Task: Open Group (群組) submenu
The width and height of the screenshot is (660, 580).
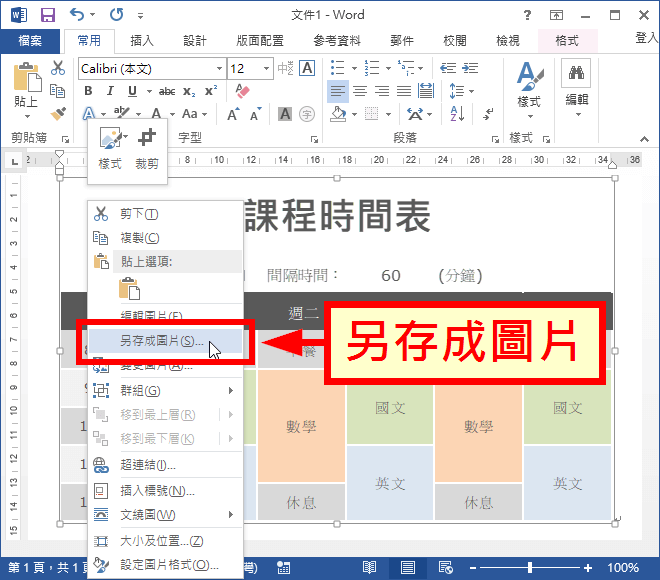Action: pyautogui.click(x=165, y=391)
